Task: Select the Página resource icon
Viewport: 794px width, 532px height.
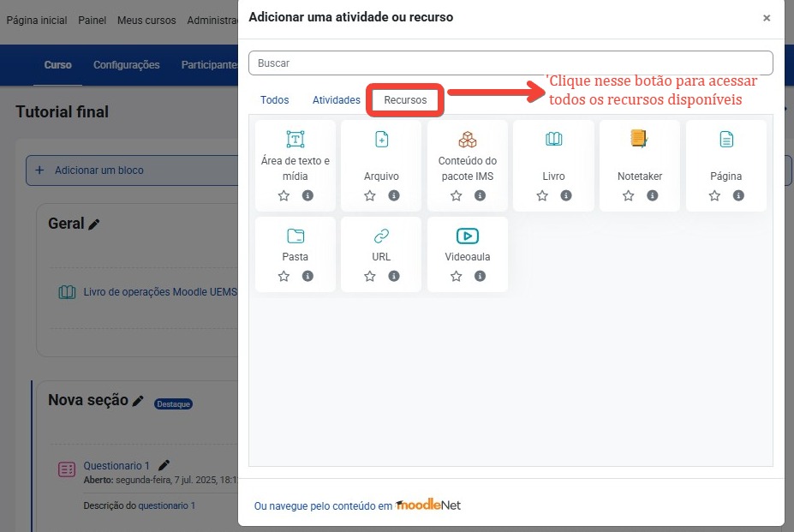Action: click(725, 139)
